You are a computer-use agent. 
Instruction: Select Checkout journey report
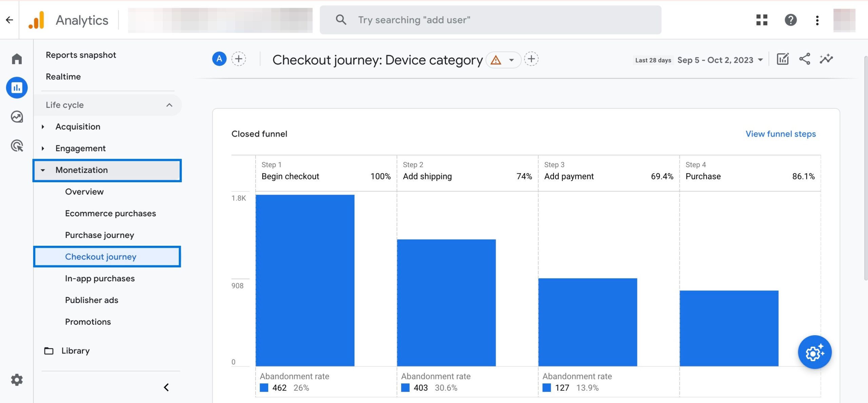pos(107,257)
